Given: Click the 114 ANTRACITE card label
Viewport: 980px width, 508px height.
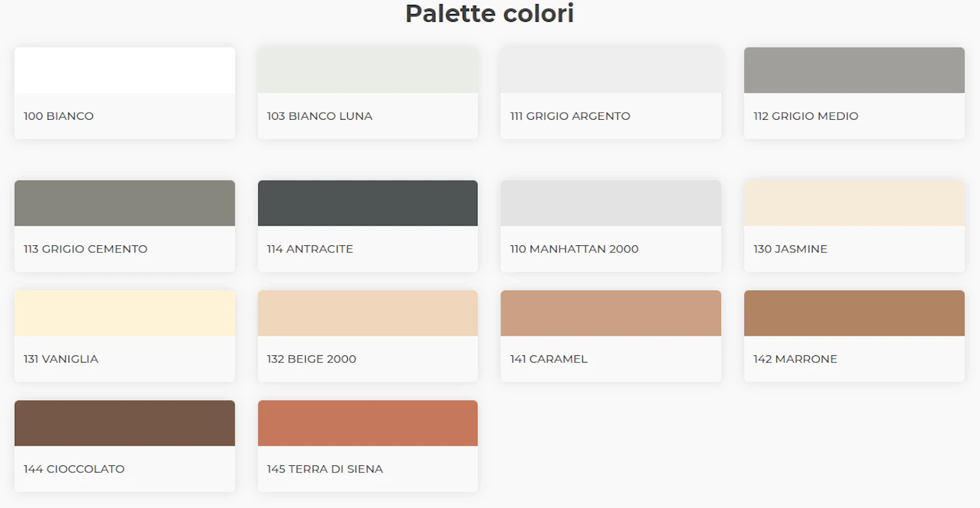Looking at the screenshot, I should click(x=310, y=249).
